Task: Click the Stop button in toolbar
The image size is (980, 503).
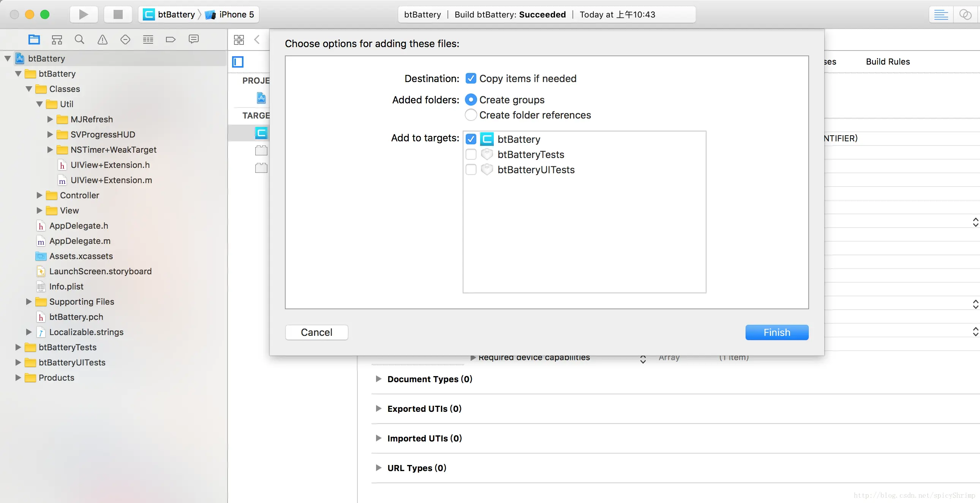Action: (118, 14)
